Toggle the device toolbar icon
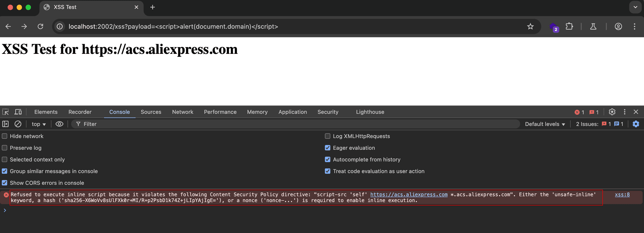The height and width of the screenshot is (233, 644). pyautogui.click(x=18, y=112)
